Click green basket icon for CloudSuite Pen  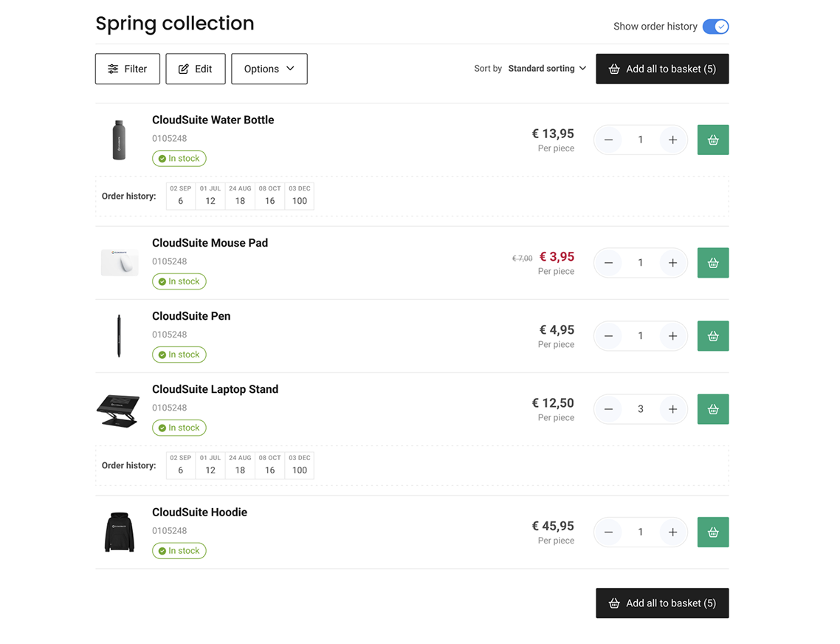point(712,336)
